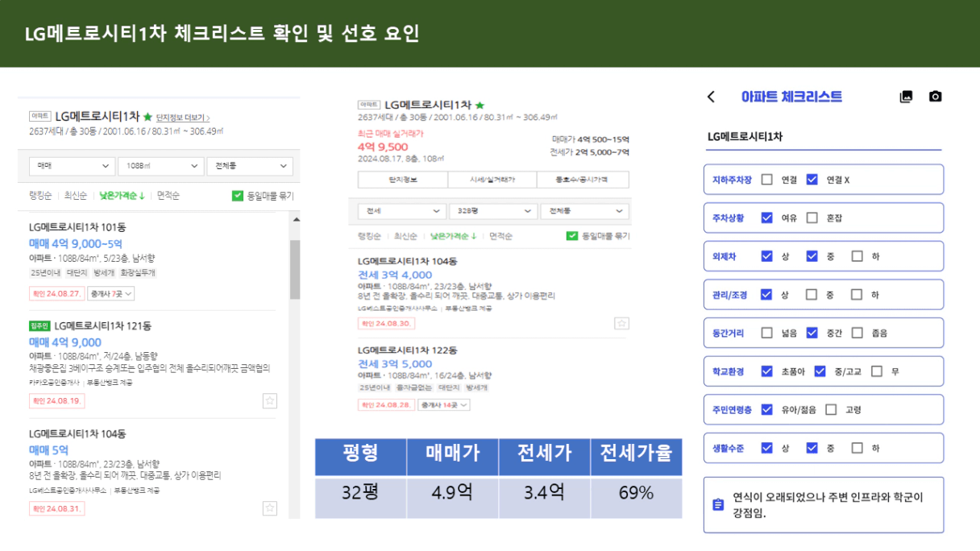Sort left listings by 최신순
Screen dimensions: 980x551
(76, 196)
